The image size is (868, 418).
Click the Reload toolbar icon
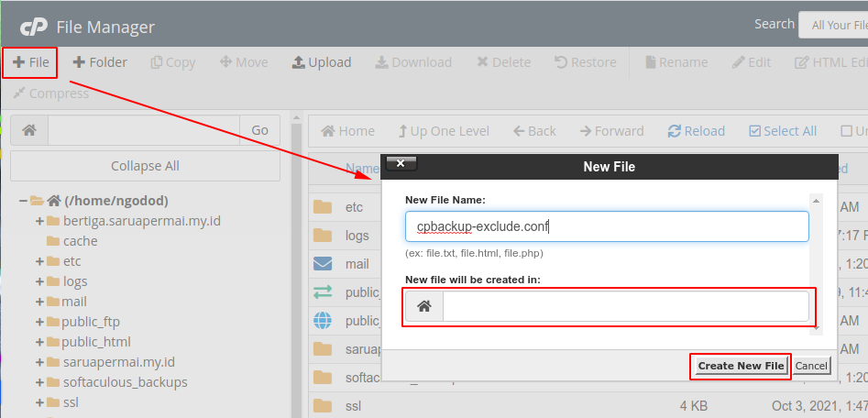675,131
